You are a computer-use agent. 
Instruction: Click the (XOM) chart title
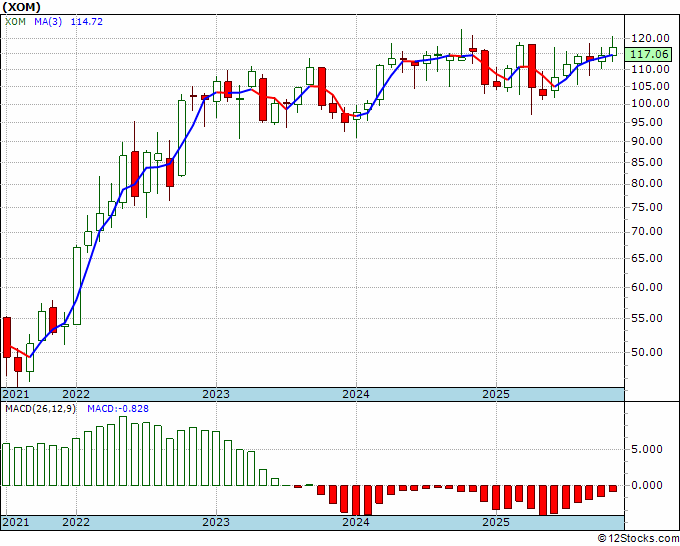click(21, 7)
